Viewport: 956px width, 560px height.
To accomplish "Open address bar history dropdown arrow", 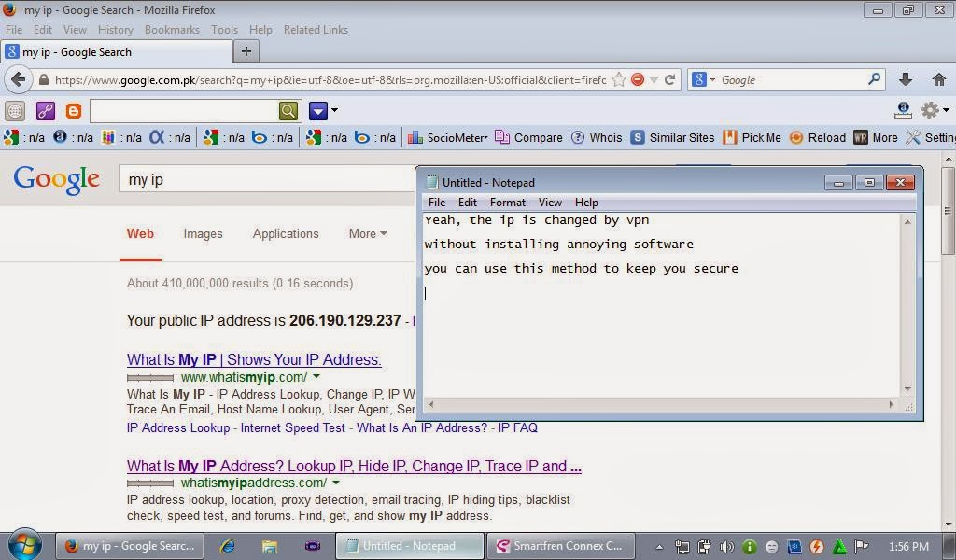I will (x=654, y=80).
